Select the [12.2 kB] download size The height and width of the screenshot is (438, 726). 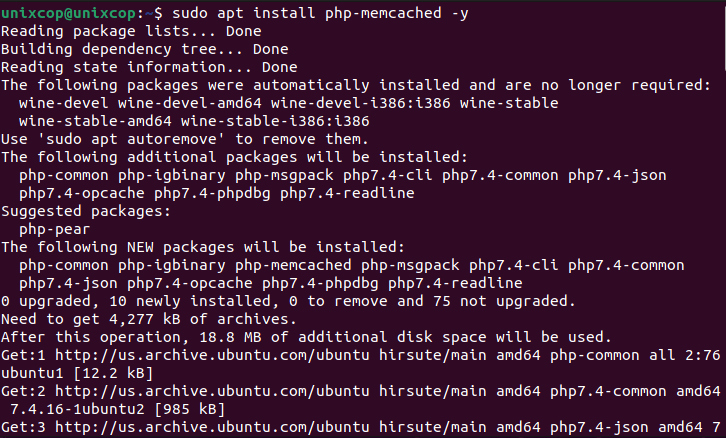click(113, 373)
